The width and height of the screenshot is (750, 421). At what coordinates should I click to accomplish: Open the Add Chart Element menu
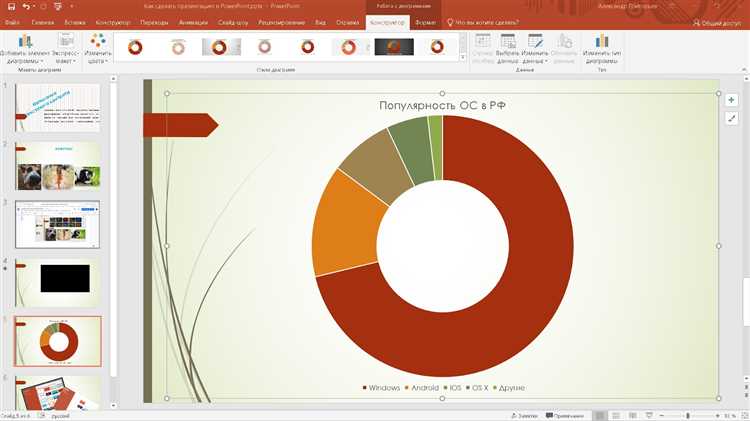coord(25,49)
